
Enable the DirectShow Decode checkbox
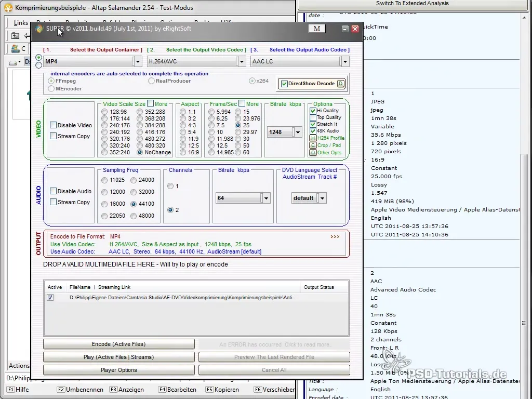click(284, 84)
